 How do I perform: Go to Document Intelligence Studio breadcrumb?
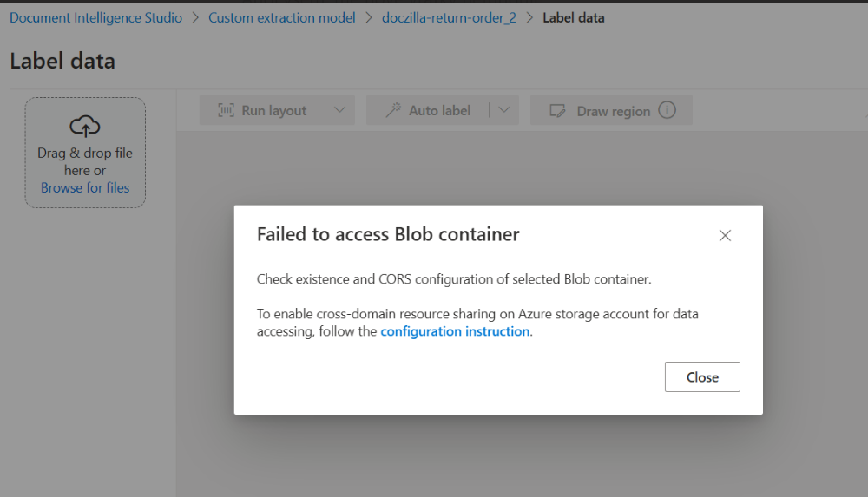pos(95,17)
